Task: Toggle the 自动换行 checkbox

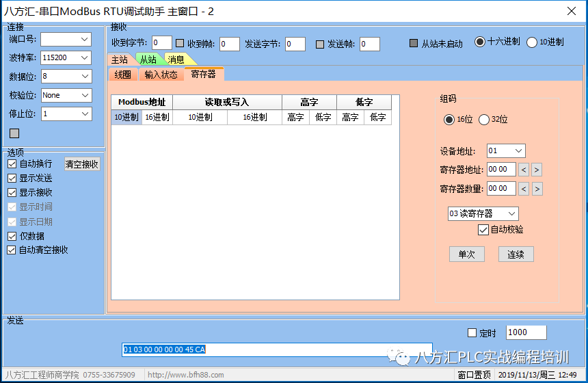Action: click(12, 164)
